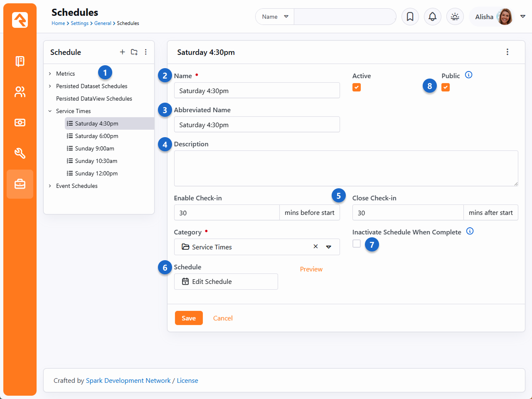The width and height of the screenshot is (532, 399).
Task: Click the bookmark icon in header
Action: point(410,17)
